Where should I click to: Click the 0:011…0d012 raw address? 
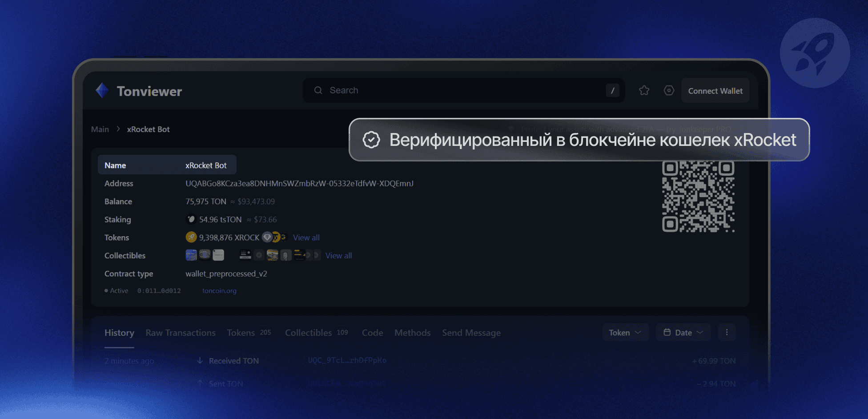(159, 290)
